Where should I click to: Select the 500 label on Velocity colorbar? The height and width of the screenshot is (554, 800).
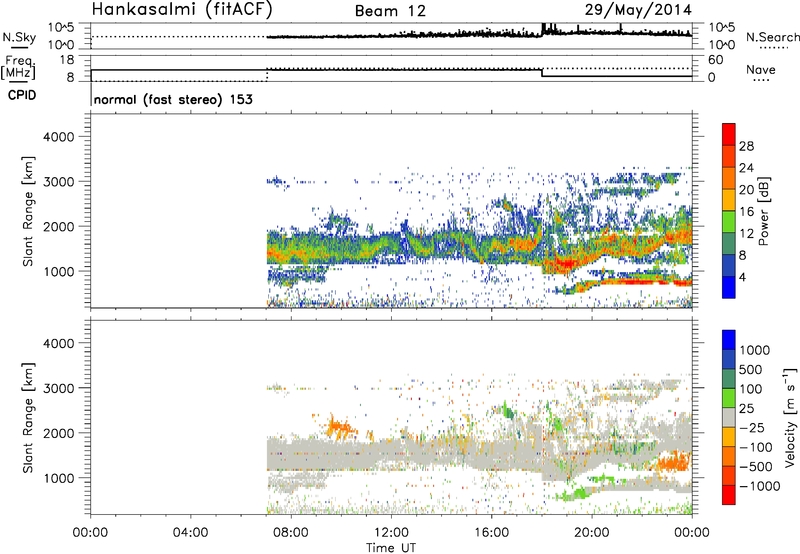[x=751, y=369]
